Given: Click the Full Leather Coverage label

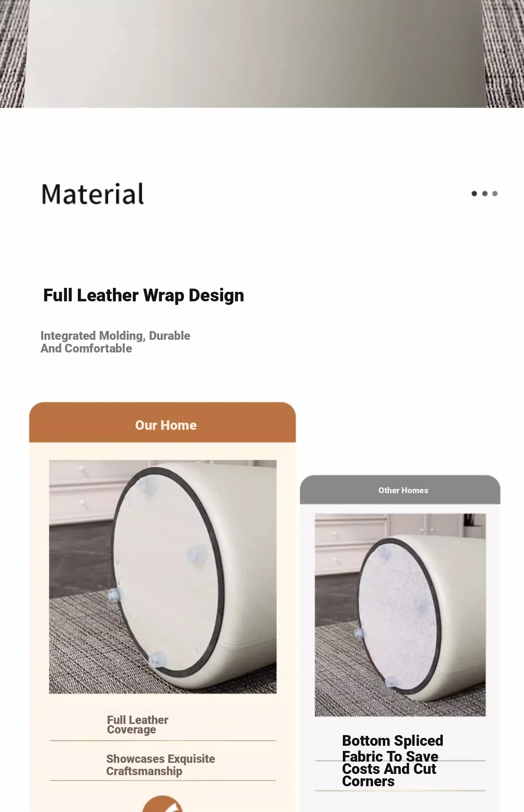Looking at the screenshot, I should pos(138,725).
